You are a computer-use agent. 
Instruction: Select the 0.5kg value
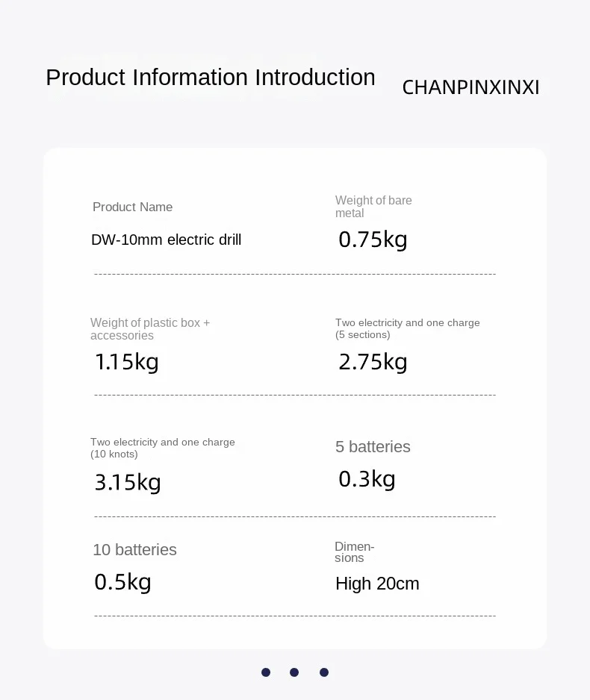point(122,582)
